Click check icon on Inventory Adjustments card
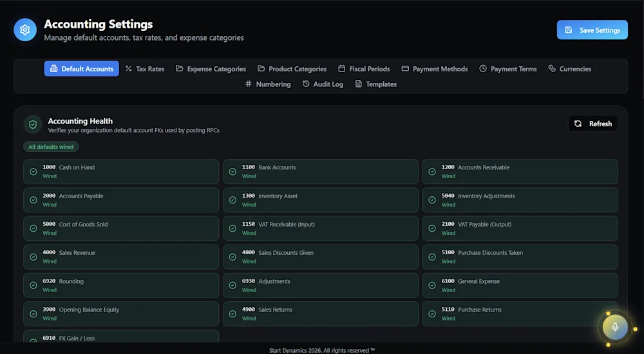 pyautogui.click(x=432, y=200)
